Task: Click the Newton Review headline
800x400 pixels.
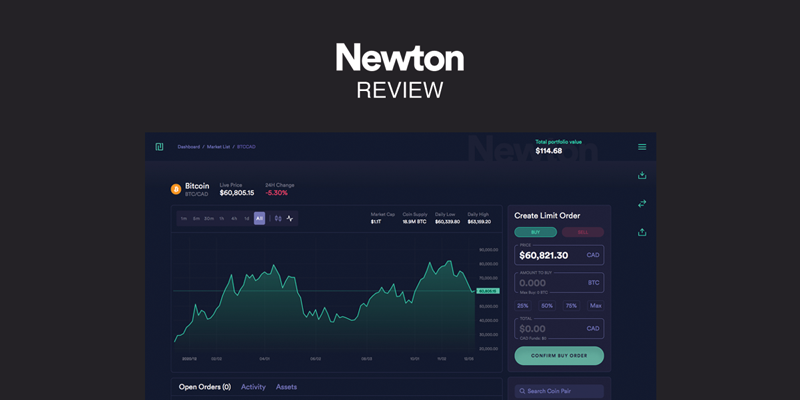Action: click(400, 71)
